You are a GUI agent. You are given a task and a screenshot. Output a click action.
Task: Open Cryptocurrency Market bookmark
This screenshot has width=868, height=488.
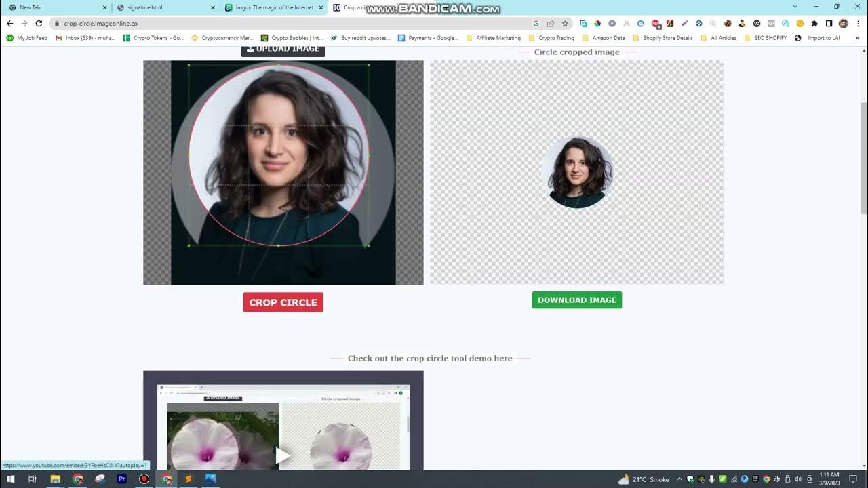[223, 38]
